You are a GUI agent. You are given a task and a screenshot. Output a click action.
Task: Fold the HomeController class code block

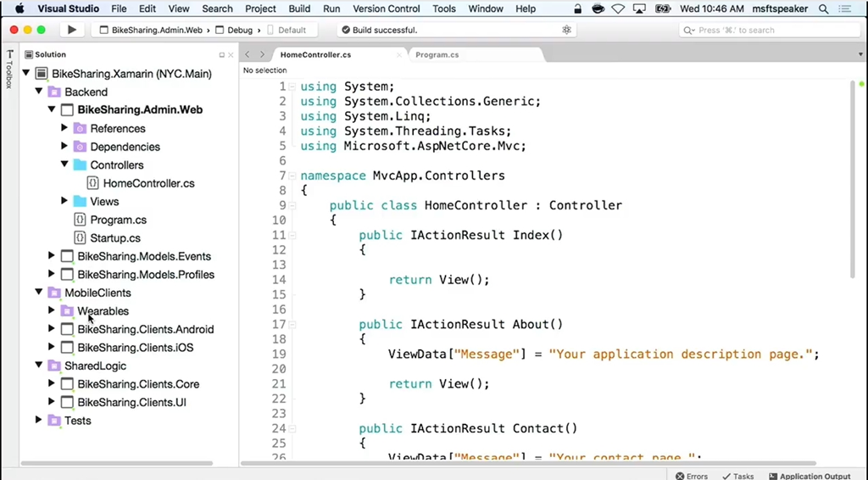coord(292,205)
